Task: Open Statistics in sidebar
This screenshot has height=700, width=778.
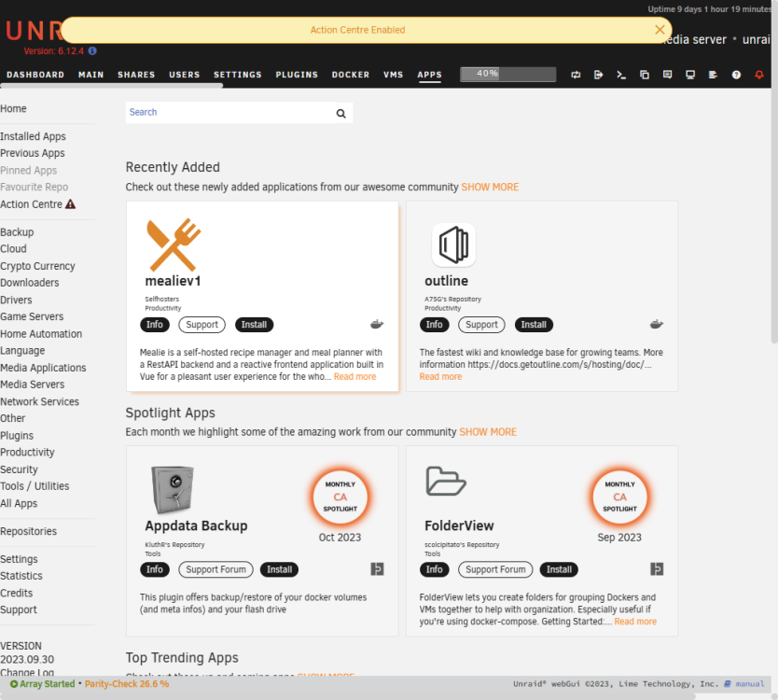Action: (x=21, y=576)
